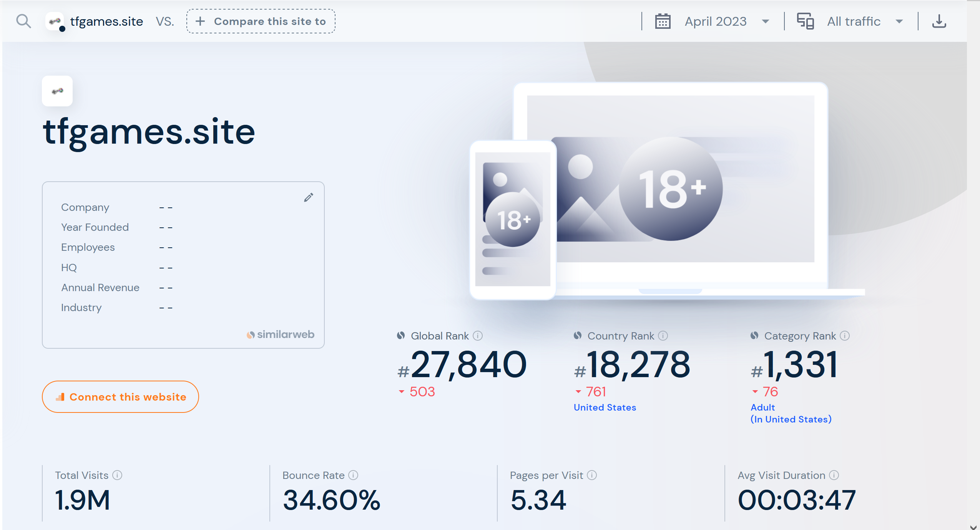Screen dimensions: 980x530
Task: Click the Industry row label
Action: click(x=81, y=308)
